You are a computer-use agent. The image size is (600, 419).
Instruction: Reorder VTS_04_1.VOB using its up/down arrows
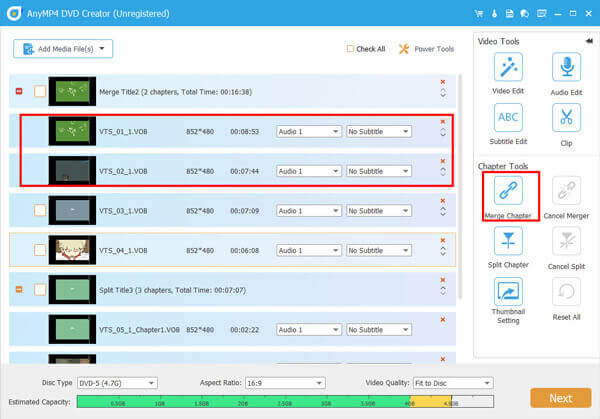(x=443, y=251)
